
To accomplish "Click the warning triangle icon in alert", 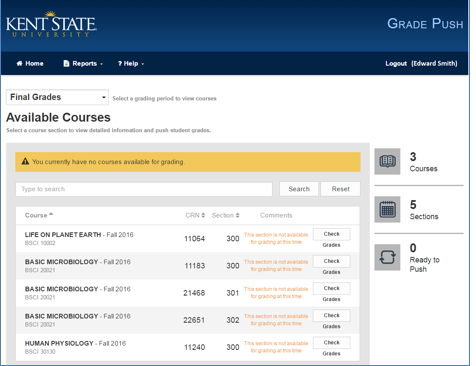I will coord(25,162).
